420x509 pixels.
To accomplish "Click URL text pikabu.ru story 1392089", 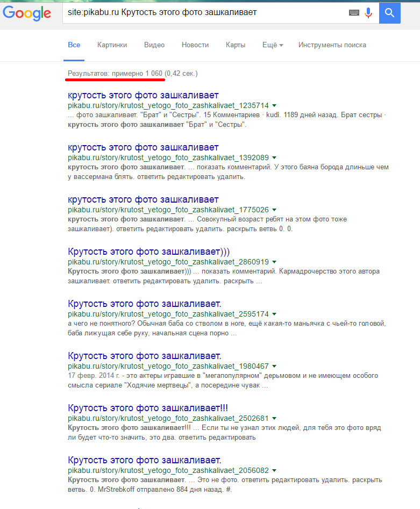I will pos(168,158).
